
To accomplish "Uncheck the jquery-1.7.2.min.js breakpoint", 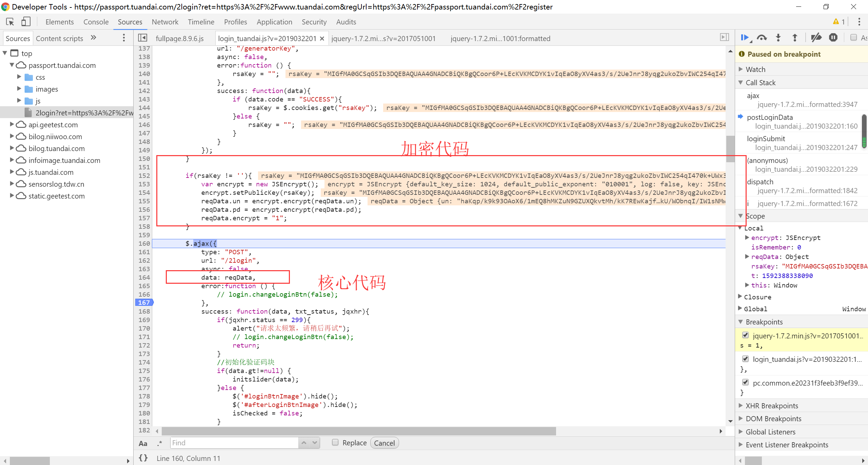I will (x=745, y=335).
